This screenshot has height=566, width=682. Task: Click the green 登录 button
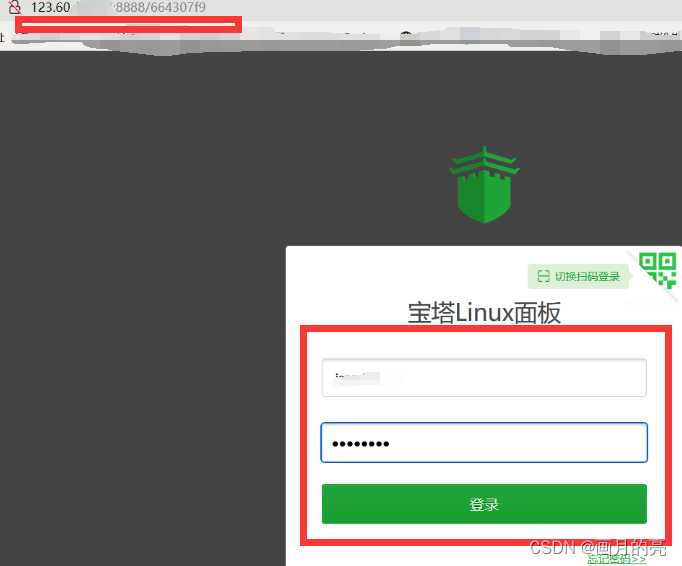[x=484, y=504]
